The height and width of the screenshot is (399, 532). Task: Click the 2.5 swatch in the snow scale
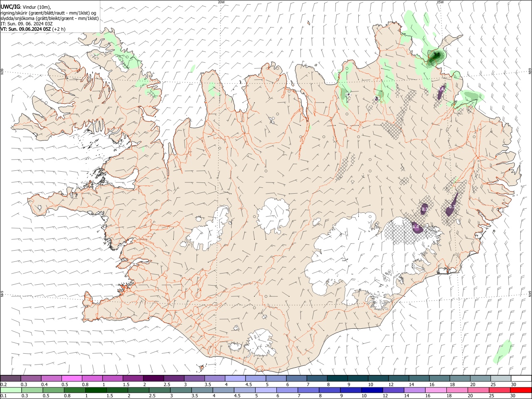174,378
